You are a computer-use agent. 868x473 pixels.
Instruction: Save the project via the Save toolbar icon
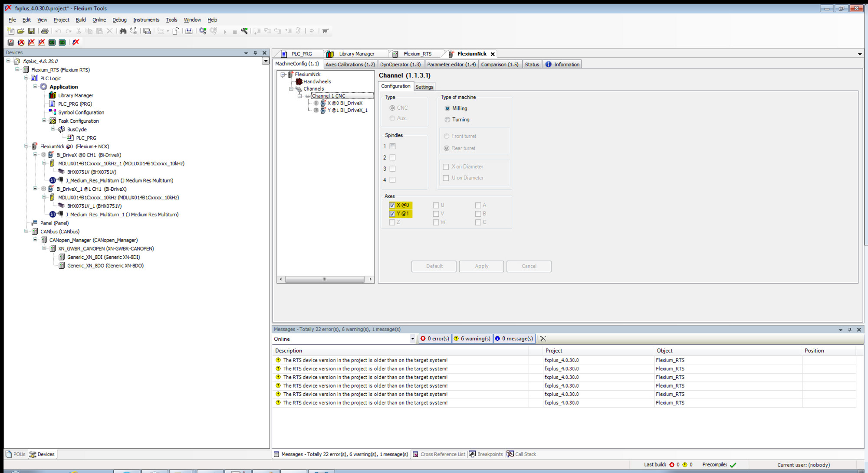31,31
